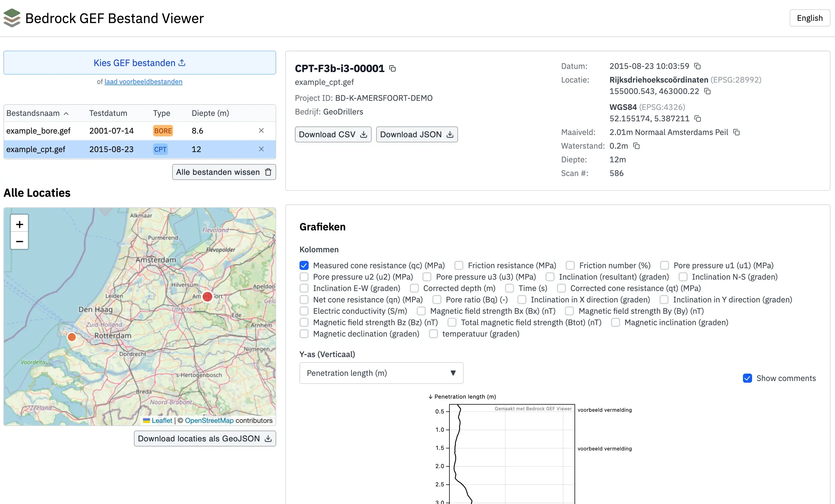This screenshot has width=835, height=504.
Task: Copy the Maaiveld value
Action: click(737, 132)
